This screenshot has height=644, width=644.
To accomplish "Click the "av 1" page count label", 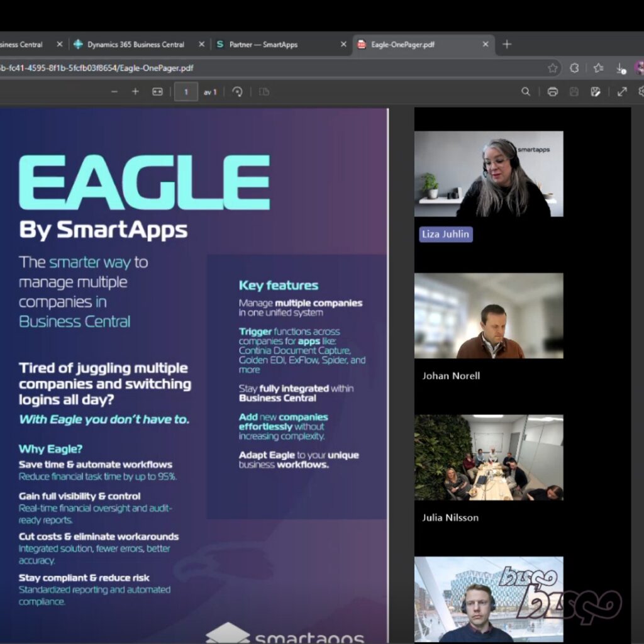I will pyautogui.click(x=210, y=92).
